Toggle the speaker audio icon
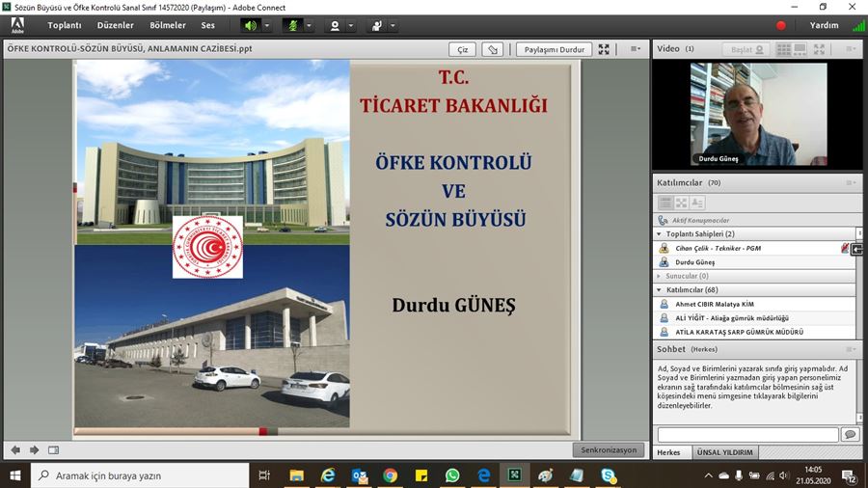This screenshot has width=868, height=488. click(251, 25)
